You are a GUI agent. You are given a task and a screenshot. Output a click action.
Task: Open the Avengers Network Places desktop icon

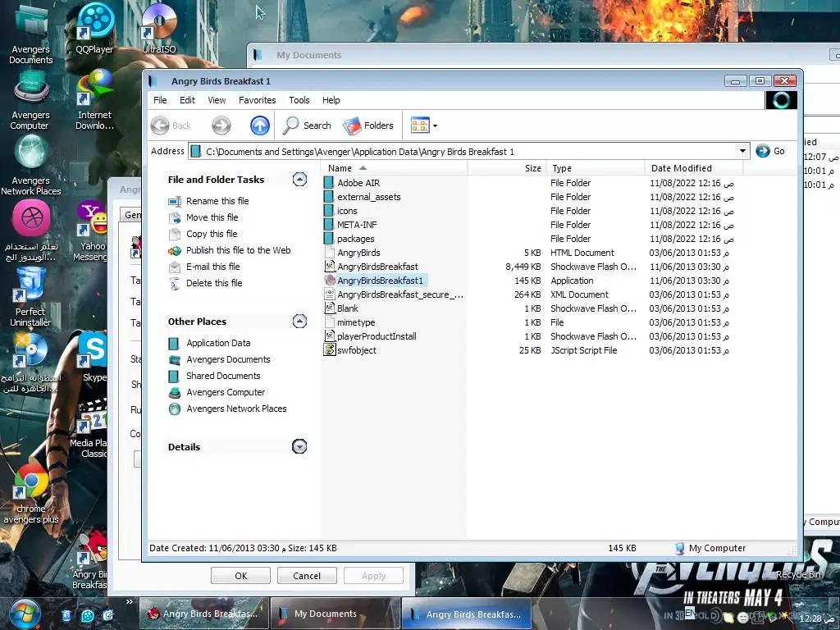30,166
